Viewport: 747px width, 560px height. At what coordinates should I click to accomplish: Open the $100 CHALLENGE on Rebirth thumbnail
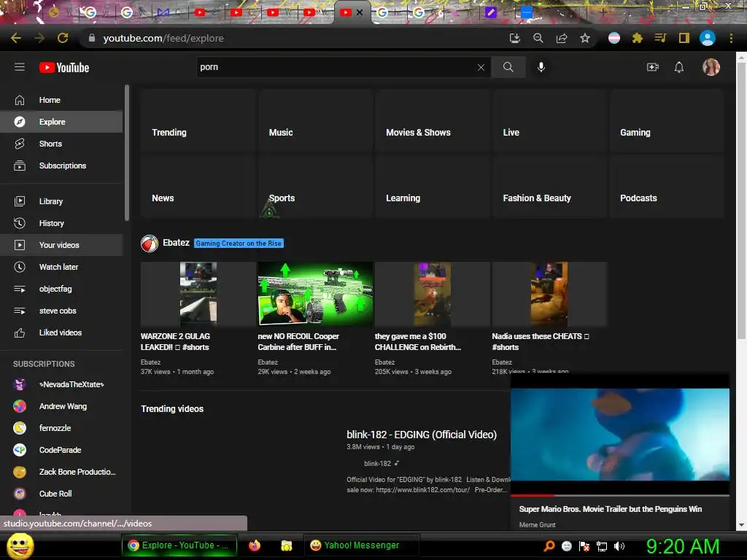(433, 294)
